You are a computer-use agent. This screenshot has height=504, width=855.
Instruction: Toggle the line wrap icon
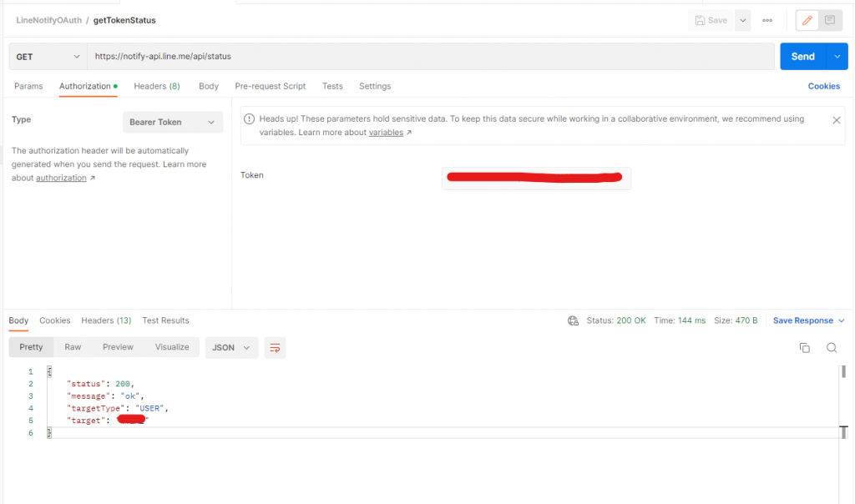click(275, 348)
